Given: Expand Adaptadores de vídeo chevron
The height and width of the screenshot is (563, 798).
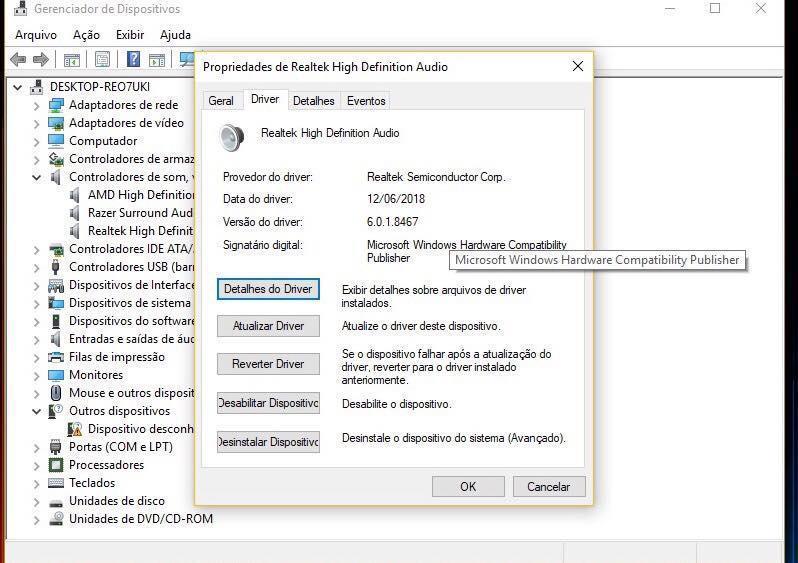Looking at the screenshot, I should [x=36, y=124].
